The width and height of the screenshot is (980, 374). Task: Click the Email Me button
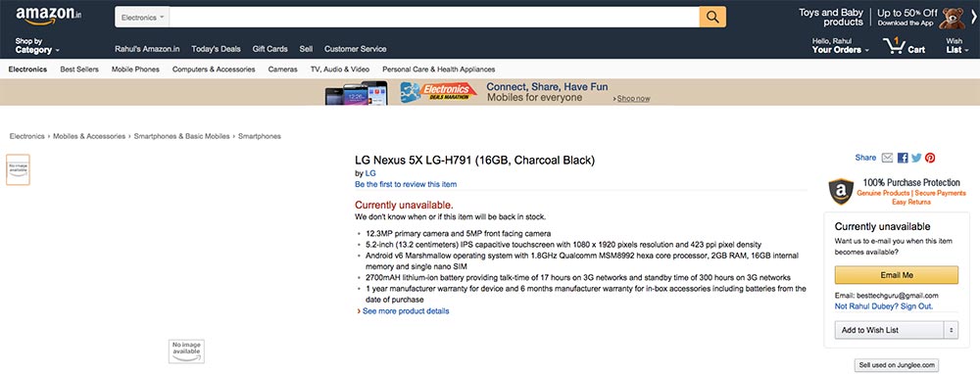[897, 275]
